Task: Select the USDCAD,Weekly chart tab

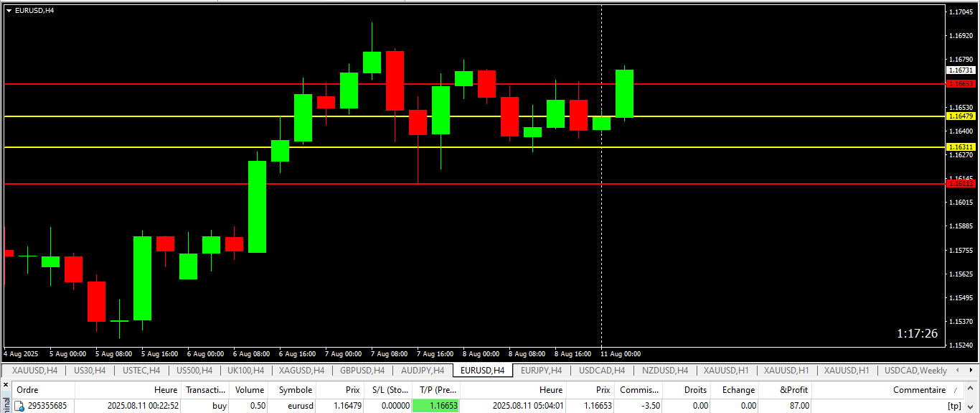Action: point(915,371)
